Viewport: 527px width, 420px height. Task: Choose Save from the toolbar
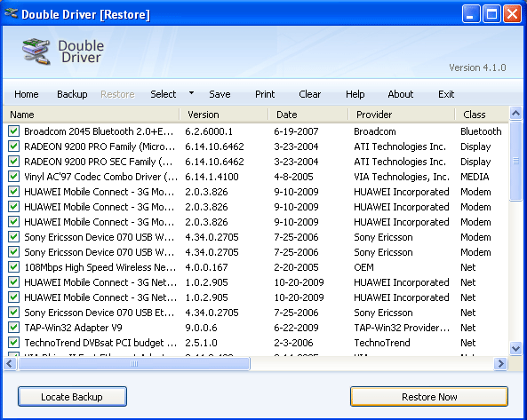(x=220, y=94)
